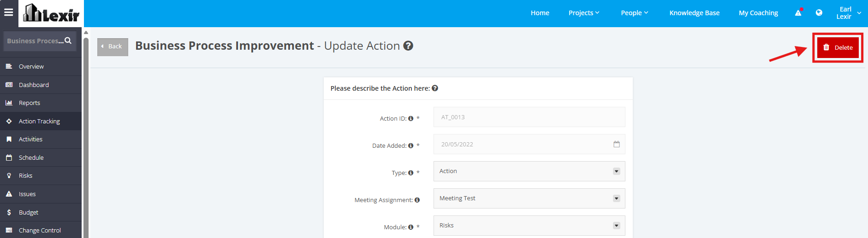
Task: Click help icon beside Update Action title
Action: 408,46
